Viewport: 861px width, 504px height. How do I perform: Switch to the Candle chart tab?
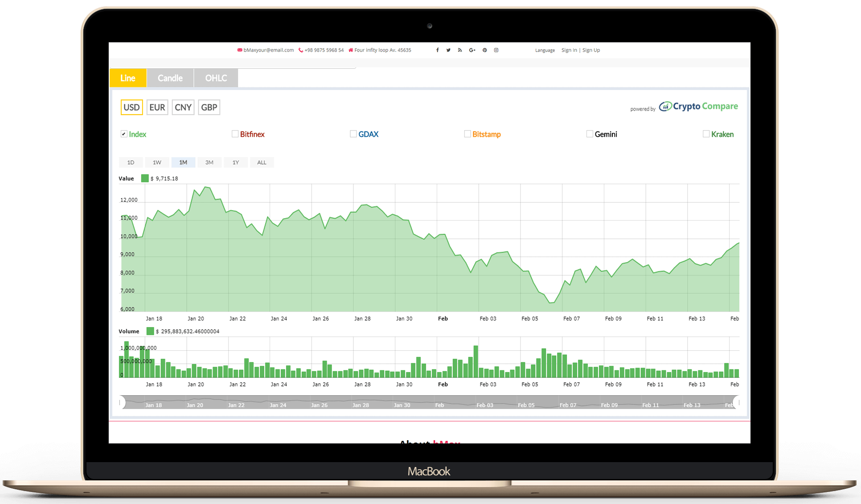point(170,78)
